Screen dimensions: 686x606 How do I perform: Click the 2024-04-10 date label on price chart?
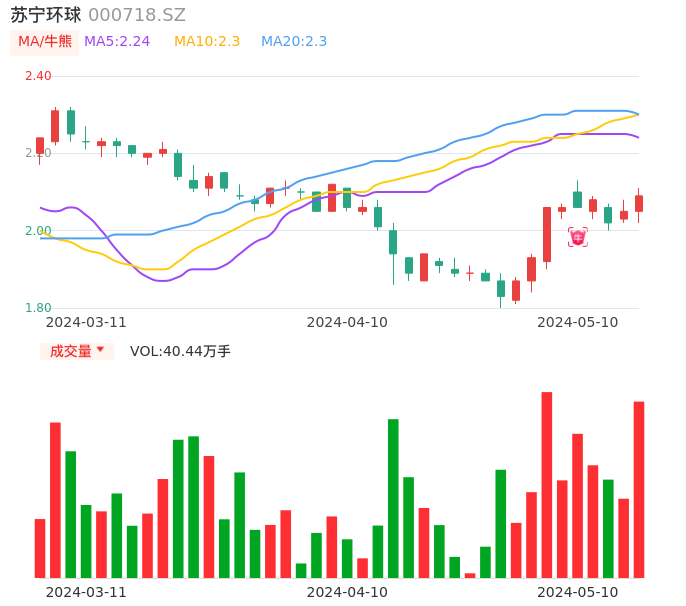(347, 322)
